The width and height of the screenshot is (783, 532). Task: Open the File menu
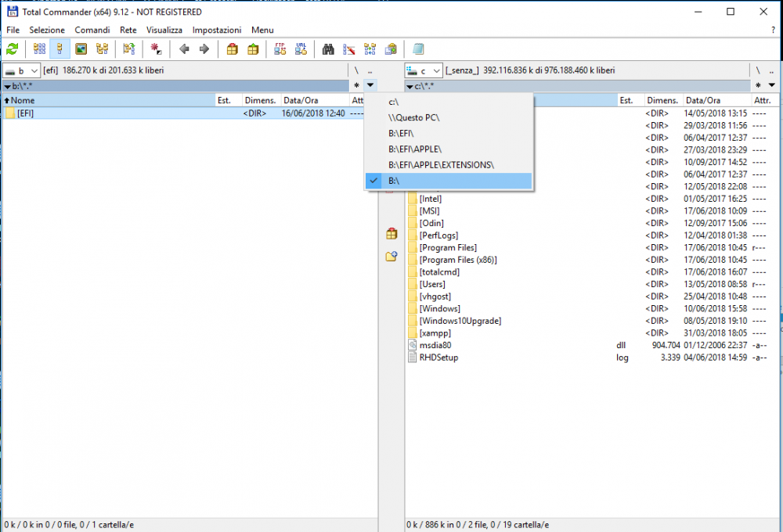coord(13,30)
